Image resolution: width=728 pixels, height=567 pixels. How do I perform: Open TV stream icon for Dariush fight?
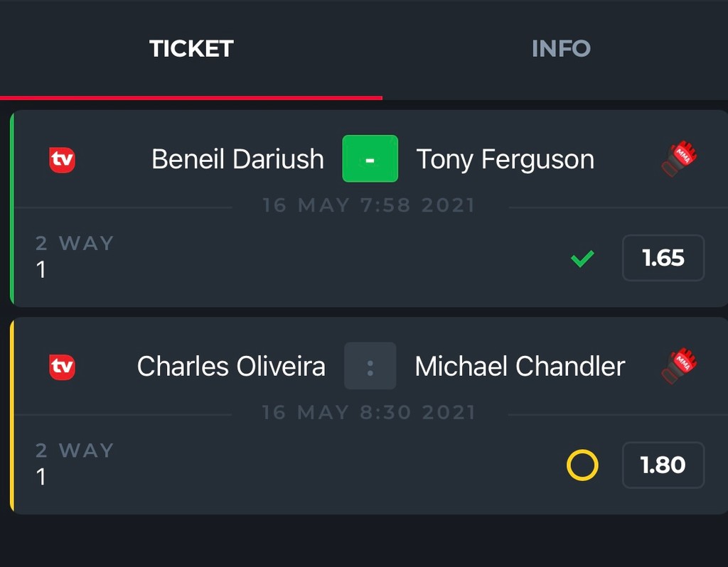pos(63,160)
